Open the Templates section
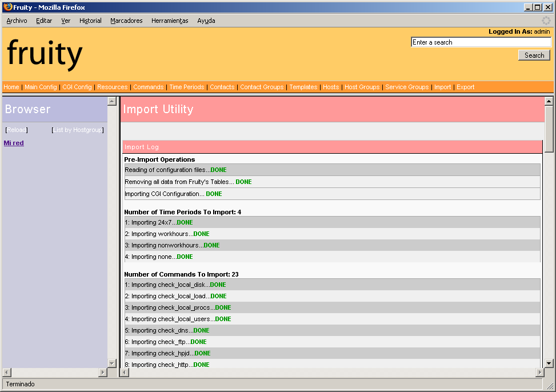Image resolution: width=556 pixels, height=392 pixels. tap(303, 87)
